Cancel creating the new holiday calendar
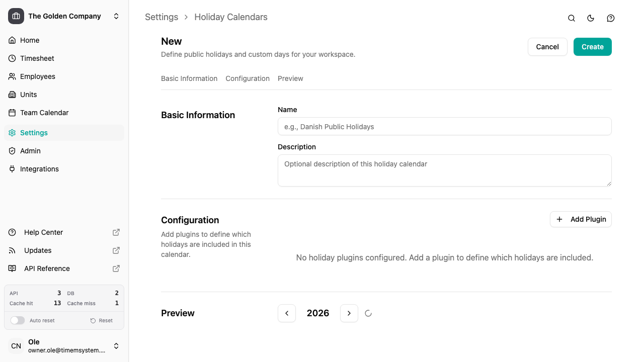This screenshot has width=644, height=362. [547, 47]
